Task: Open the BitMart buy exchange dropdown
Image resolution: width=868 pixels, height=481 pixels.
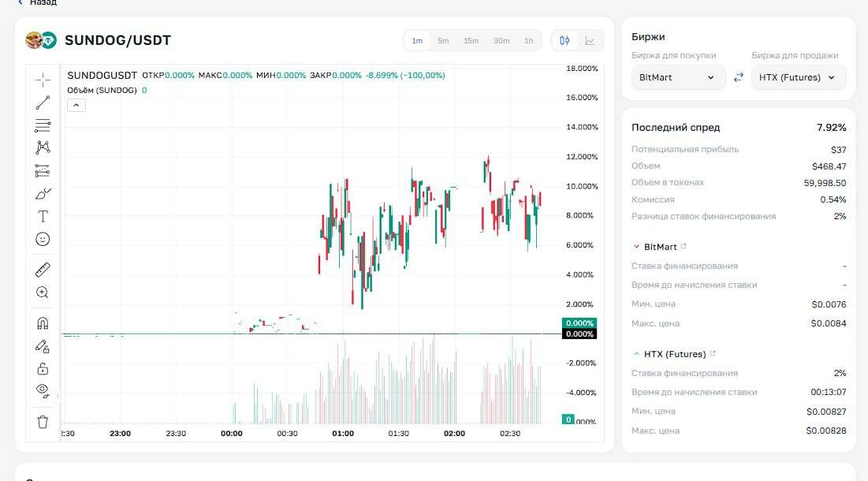Action: click(678, 77)
